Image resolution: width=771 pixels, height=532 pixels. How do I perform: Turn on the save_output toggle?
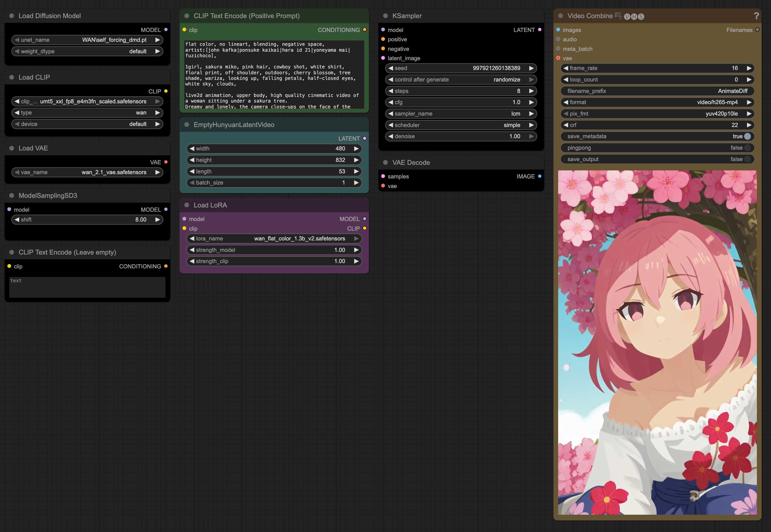pos(747,159)
